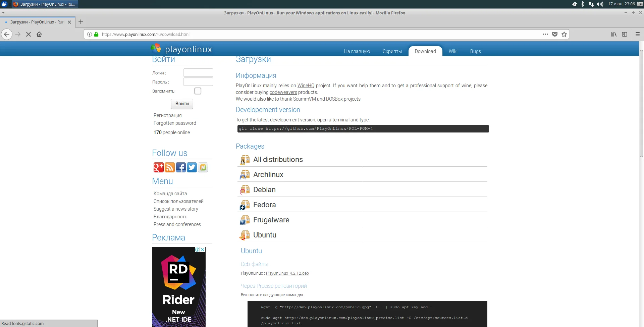
Task: Open a new tab with plus button
Action: coord(81,22)
